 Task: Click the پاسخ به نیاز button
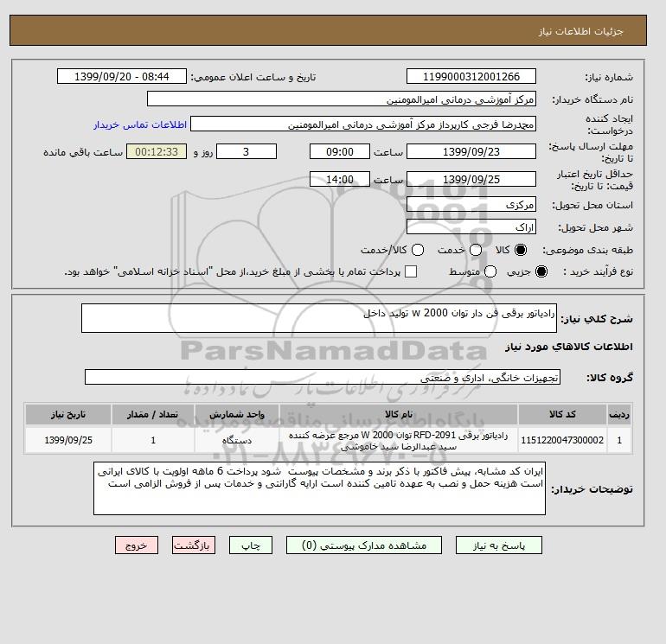[x=499, y=545]
